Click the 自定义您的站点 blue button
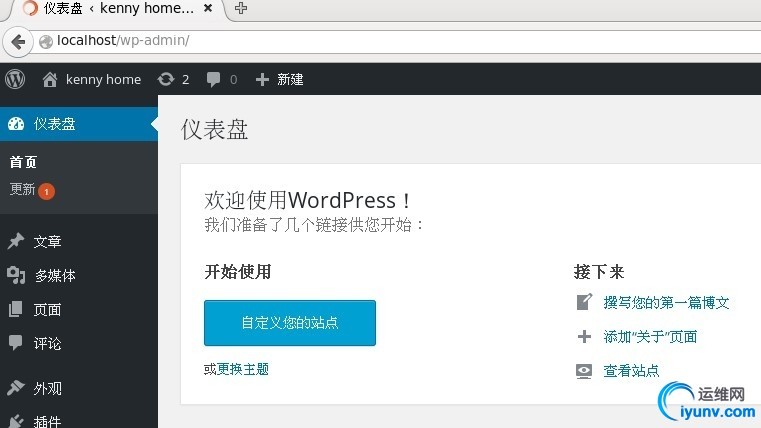761x428 pixels. 290,323
